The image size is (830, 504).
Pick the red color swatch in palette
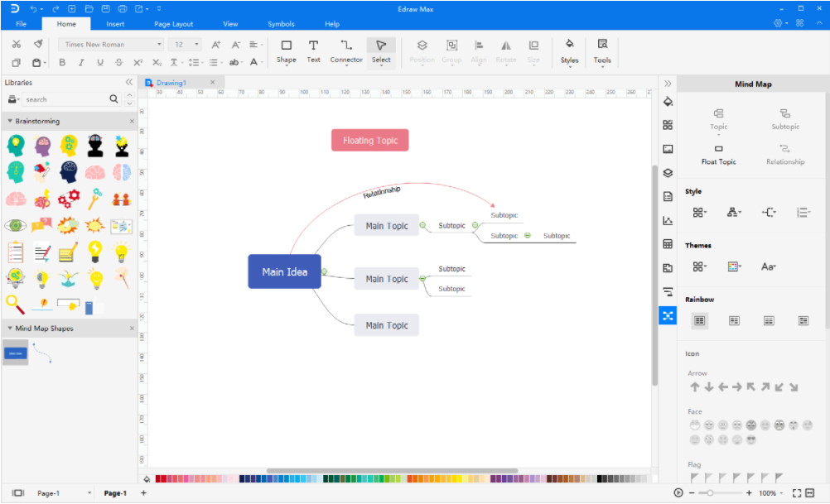pos(160,479)
